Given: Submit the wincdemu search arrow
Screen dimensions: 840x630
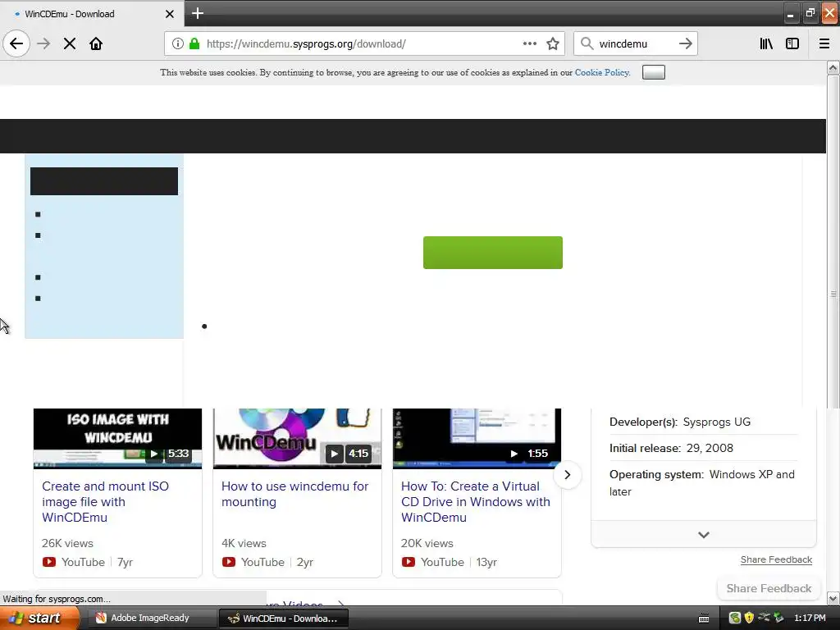Looking at the screenshot, I should (x=685, y=43).
